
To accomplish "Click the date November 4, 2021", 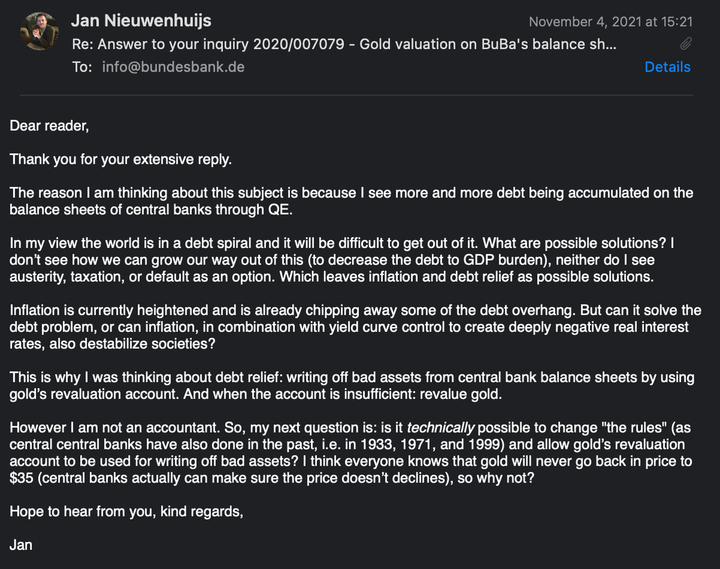I will [x=585, y=22].
